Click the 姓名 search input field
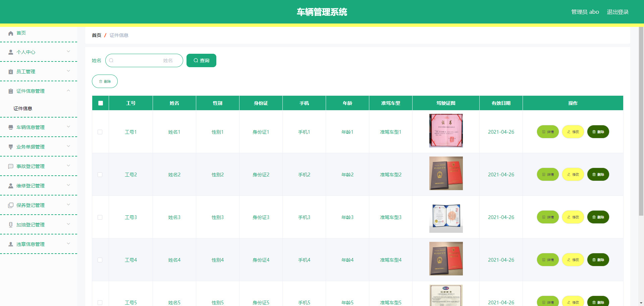 coord(144,60)
